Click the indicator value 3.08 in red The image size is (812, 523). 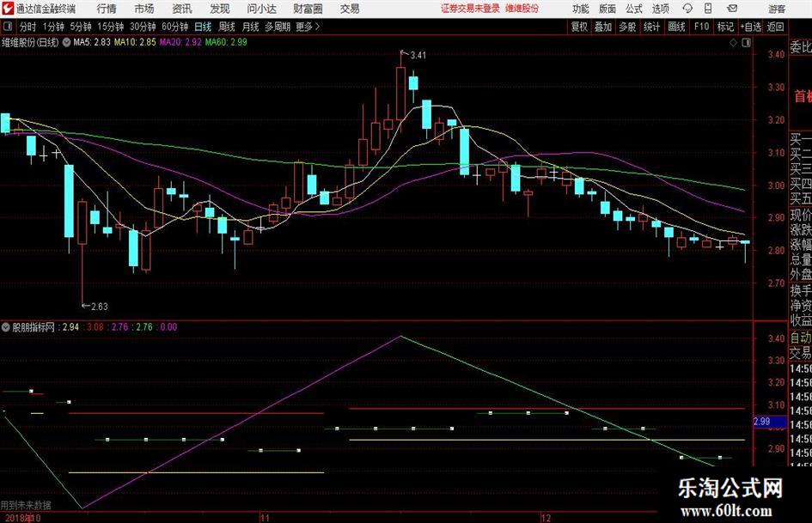click(x=95, y=326)
